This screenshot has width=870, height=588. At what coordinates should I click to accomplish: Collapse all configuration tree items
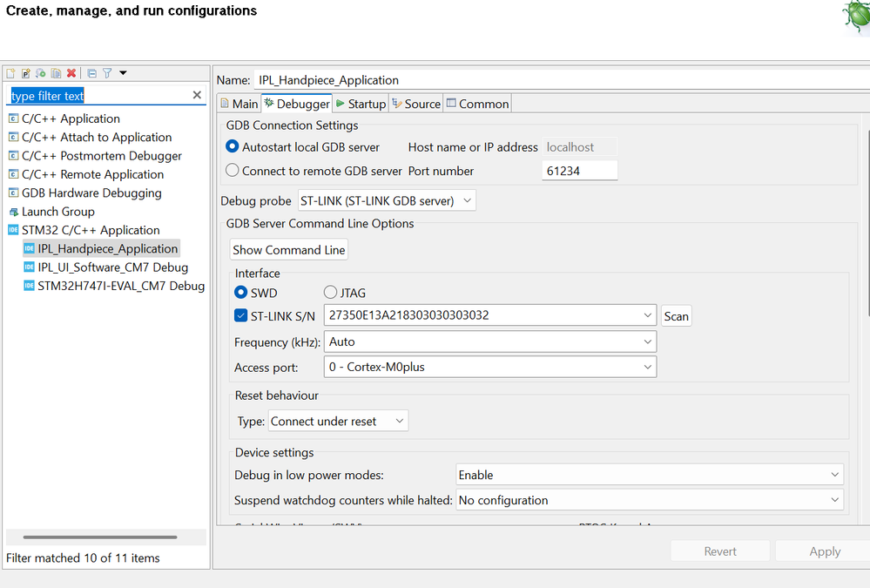point(91,74)
